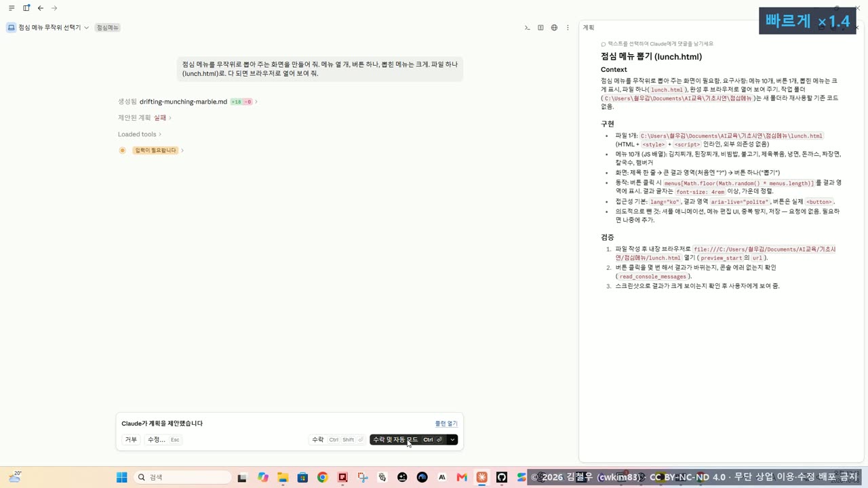Click the 'Context' heading in the plan
The width and height of the screenshot is (868, 488).
[x=614, y=70]
